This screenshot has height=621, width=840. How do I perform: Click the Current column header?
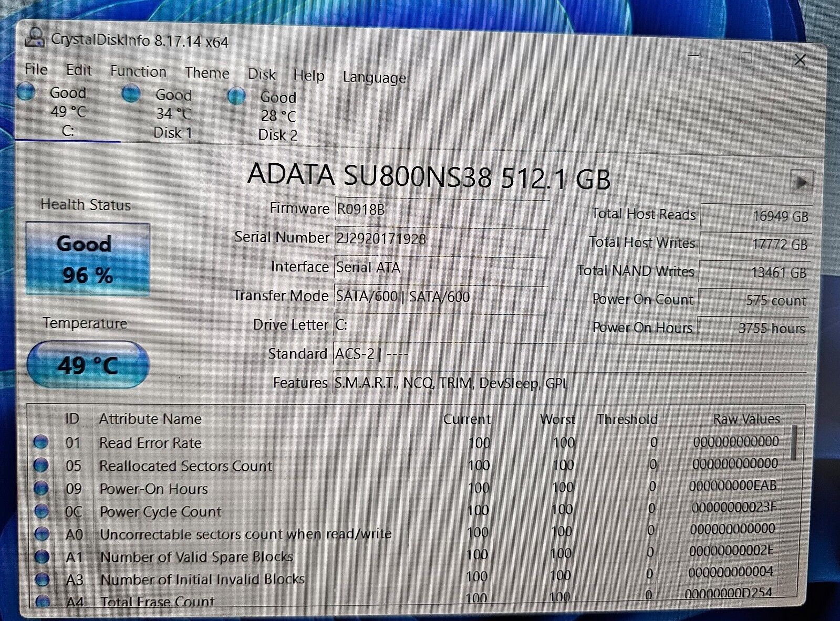coord(466,419)
